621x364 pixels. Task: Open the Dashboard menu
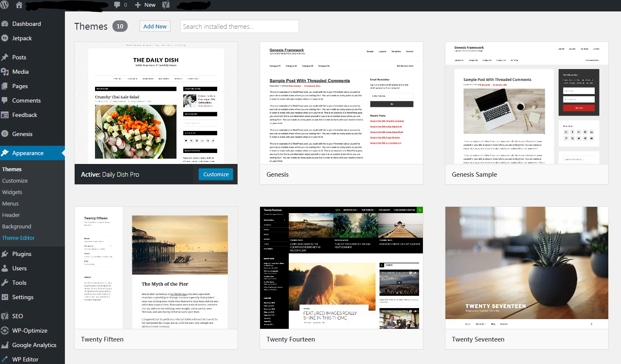27,24
